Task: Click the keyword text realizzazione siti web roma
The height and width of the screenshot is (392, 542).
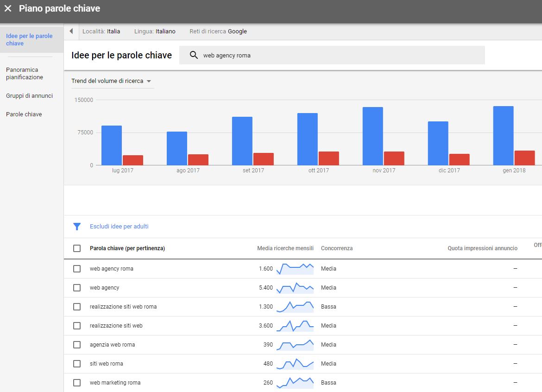Action: point(123,307)
